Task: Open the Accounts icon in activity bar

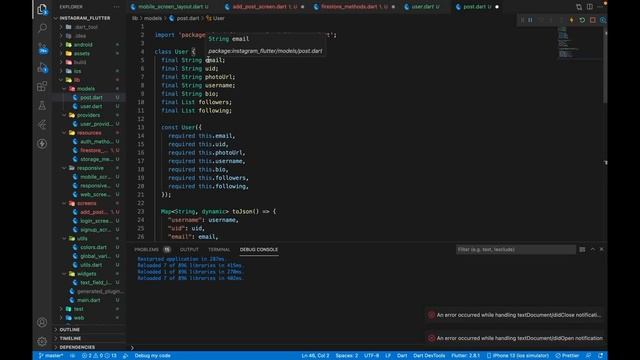Action: click(42, 322)
